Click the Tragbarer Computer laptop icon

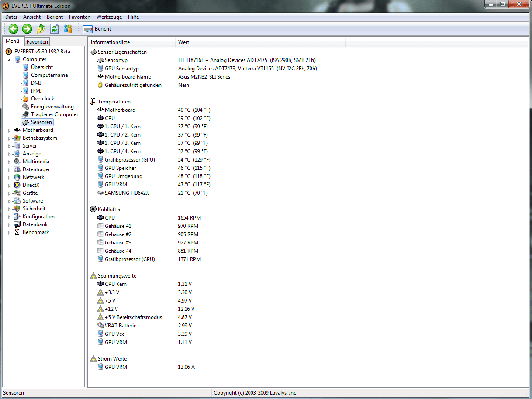25,114
